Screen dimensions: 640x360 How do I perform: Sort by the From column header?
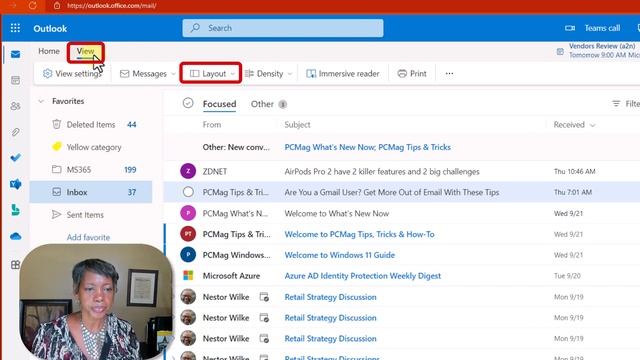coord(212,125)
